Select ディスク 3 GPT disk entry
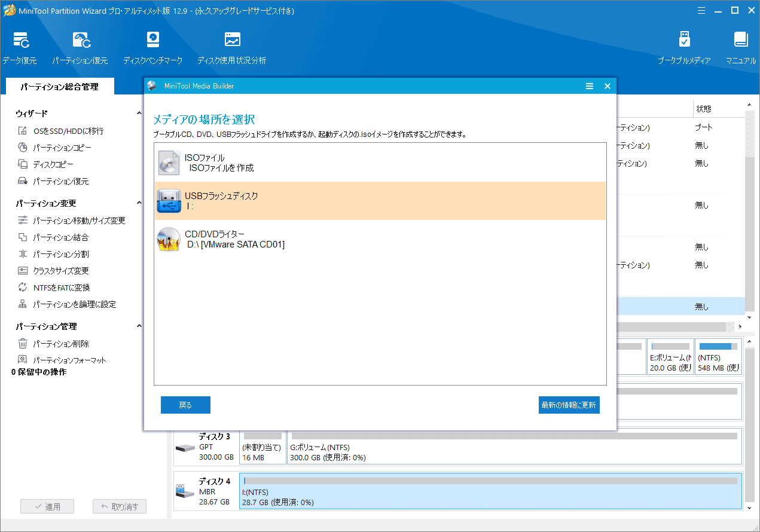Image resolution: width=760 pixels, height=532 pixels. 206,447
